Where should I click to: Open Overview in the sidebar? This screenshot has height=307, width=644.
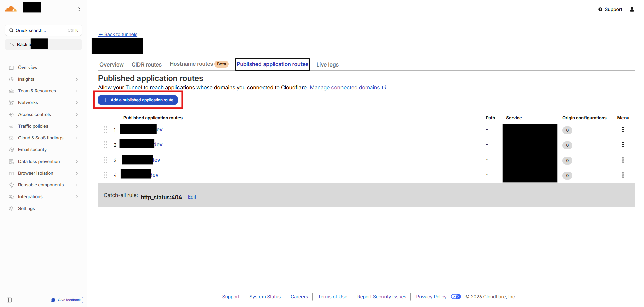(28, 68)
